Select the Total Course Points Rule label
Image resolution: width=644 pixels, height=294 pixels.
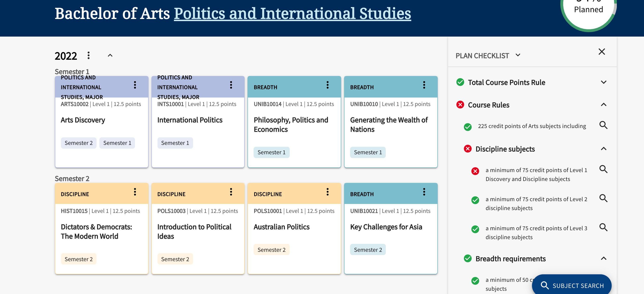[x=506, y=83]
